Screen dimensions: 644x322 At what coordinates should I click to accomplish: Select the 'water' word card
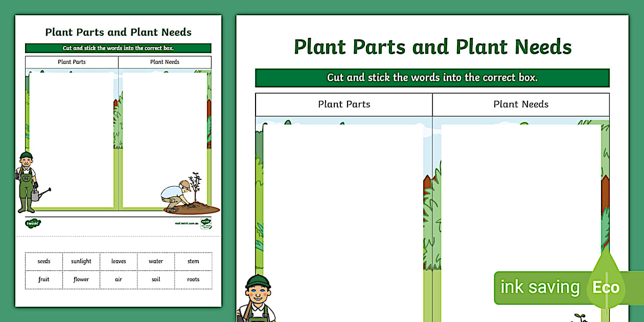click(156, 261)
